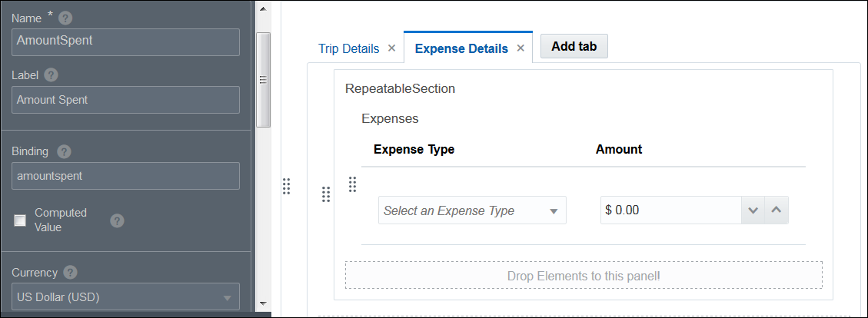Switch to Trip Details tab

tap(348, 48)
